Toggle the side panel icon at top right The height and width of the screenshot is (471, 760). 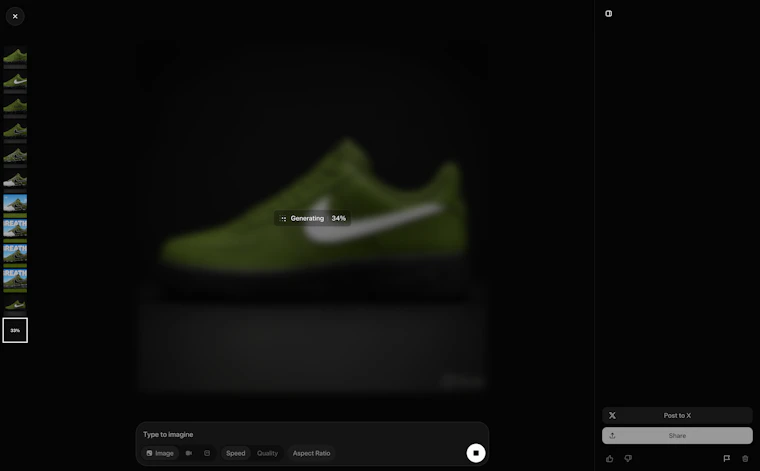609,14
